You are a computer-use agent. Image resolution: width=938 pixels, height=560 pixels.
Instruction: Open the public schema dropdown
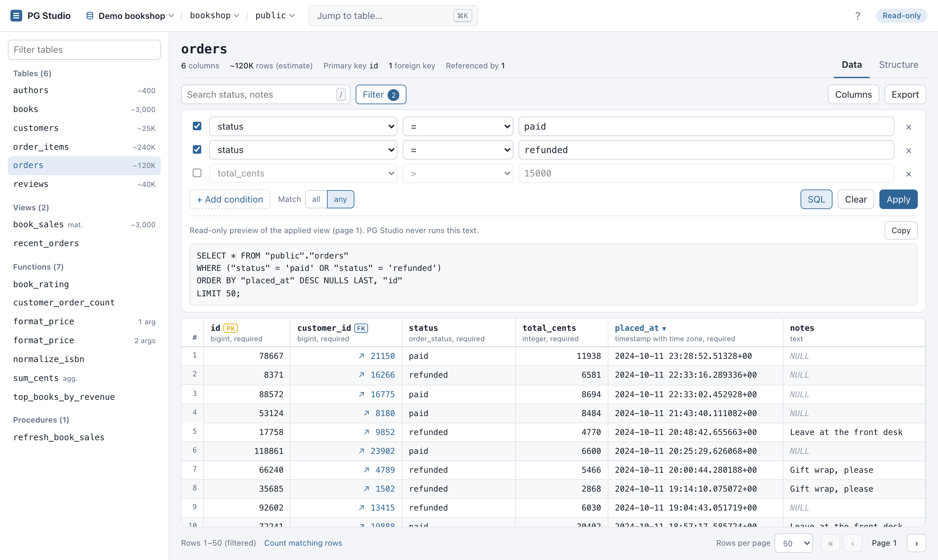coord(275,16)
